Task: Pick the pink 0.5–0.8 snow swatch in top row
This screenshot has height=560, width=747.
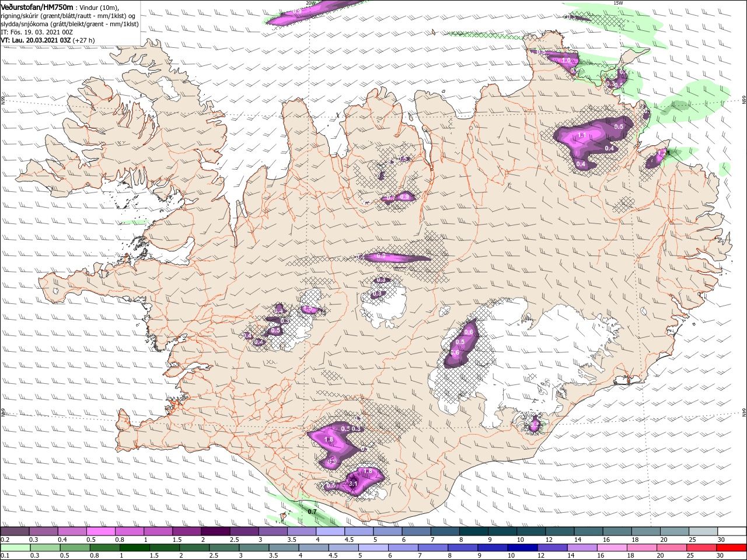Action: 100,531
